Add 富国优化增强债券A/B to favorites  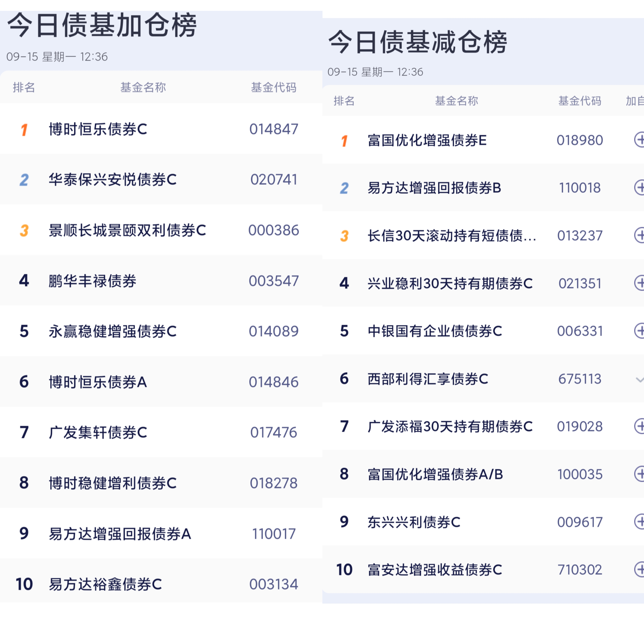click(639, 474)
